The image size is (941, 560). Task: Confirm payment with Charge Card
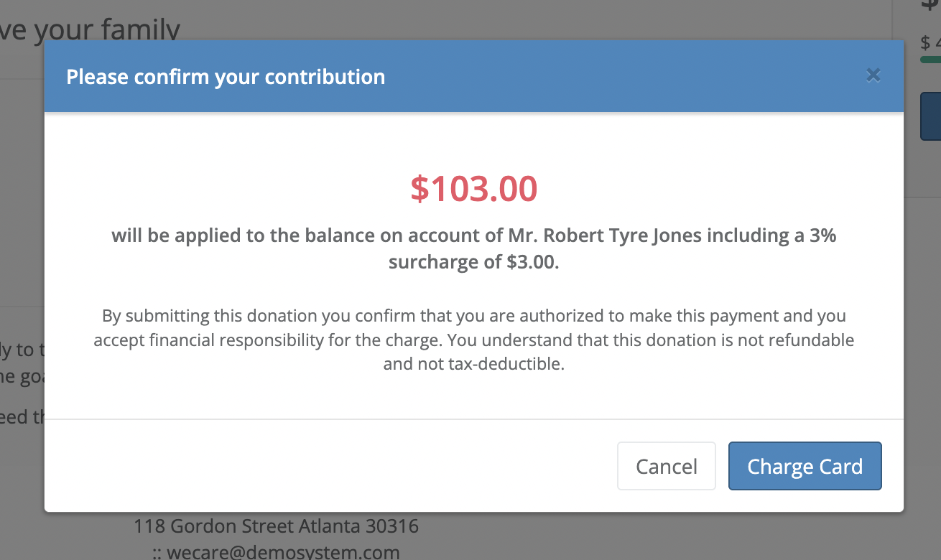click(x=805, y=467)
